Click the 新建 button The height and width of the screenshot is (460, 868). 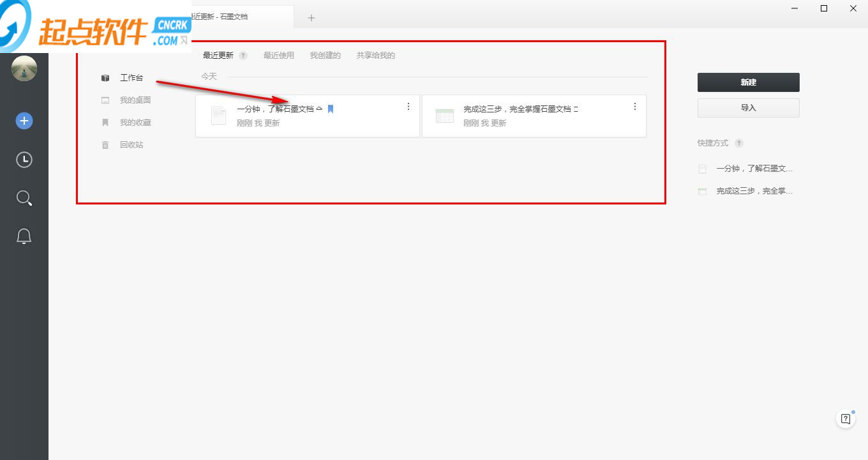click(x=748, y=82)
